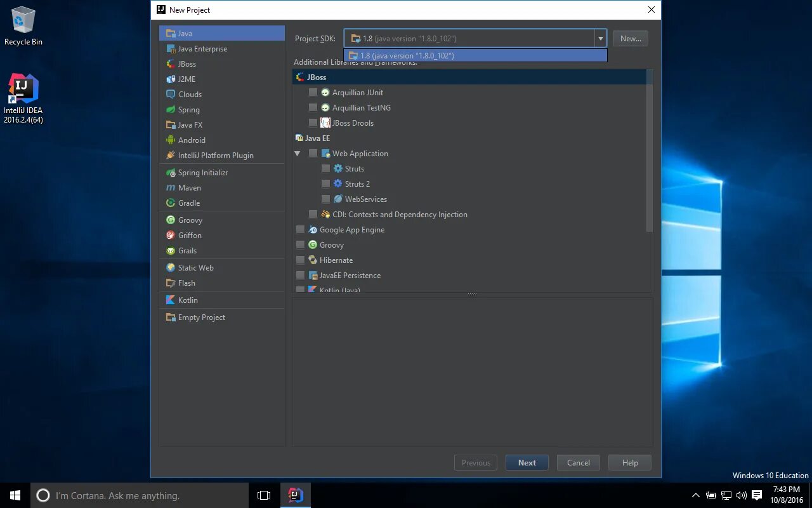Enable the Arquillian TestNG checkbox

coord(313,107)
